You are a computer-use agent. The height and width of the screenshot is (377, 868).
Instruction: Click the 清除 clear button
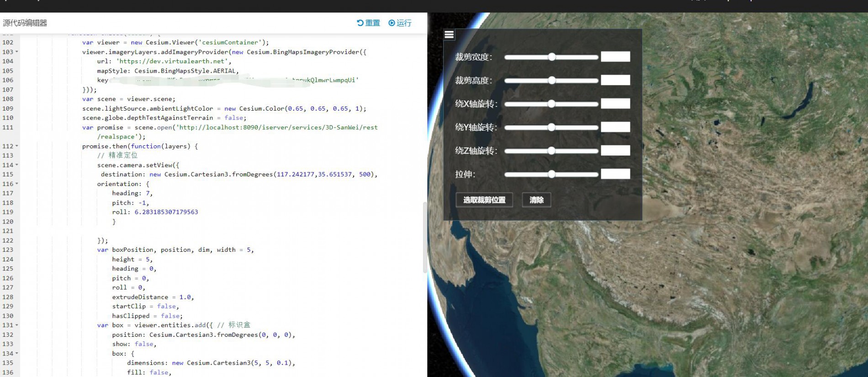(536, 200)
